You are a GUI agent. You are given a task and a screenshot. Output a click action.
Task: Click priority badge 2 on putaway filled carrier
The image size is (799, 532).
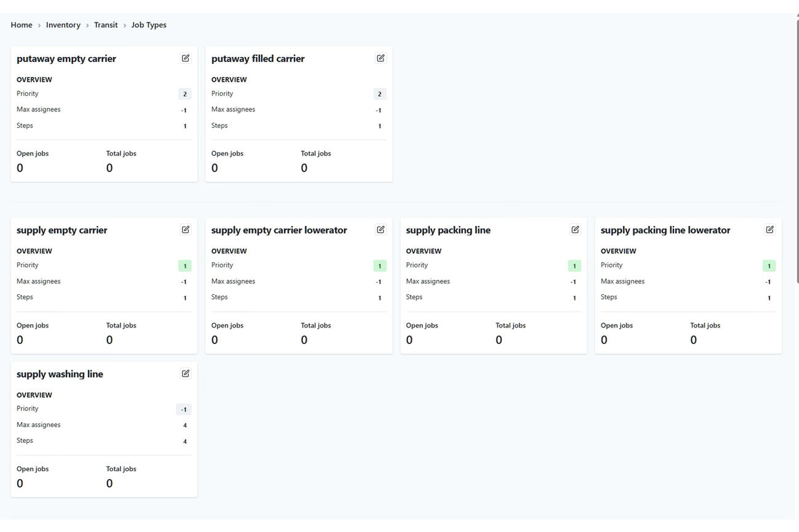(x=379, y=94)
